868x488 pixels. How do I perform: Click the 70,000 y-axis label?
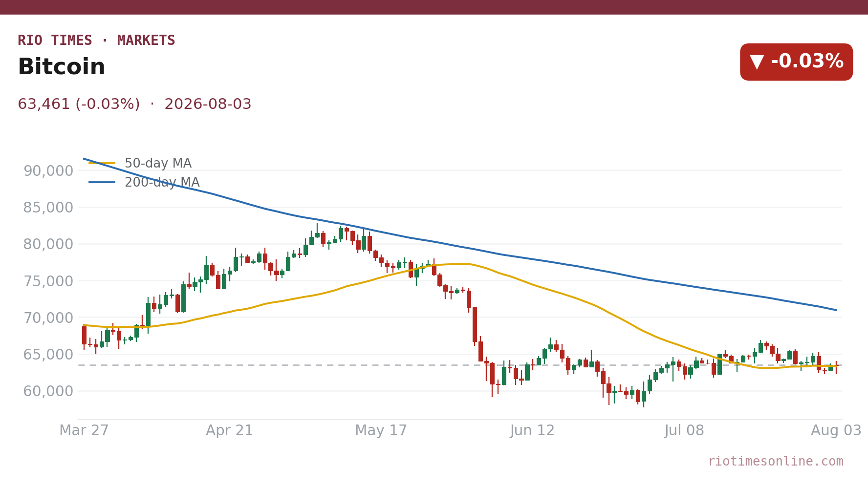click(x=48, y=318)
